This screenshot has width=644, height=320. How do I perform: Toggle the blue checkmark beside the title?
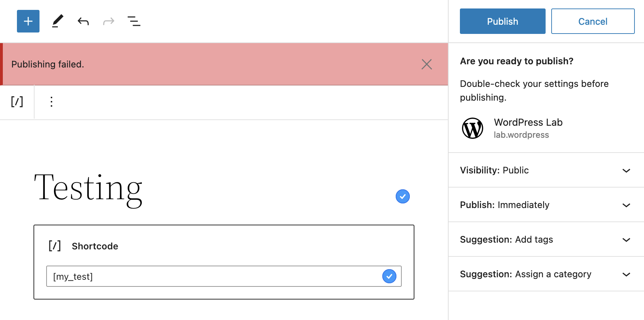(x=402, y=196)
